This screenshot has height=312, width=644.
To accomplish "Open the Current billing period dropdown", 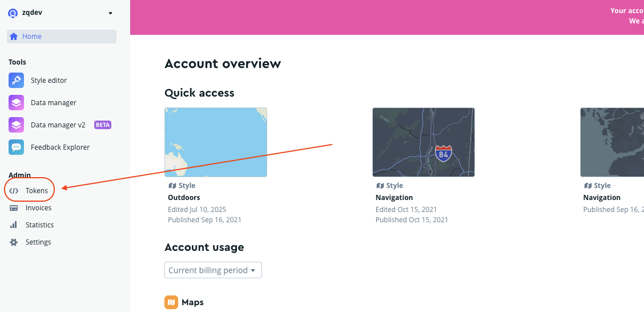I will pyautogui.click(x=213, y=270).
